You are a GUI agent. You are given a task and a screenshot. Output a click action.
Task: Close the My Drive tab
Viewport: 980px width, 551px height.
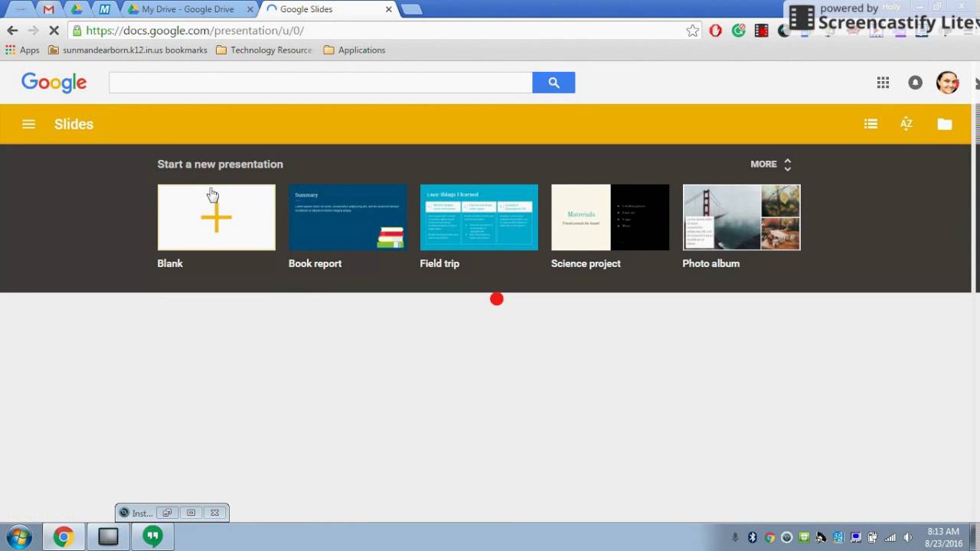point(250,9)
